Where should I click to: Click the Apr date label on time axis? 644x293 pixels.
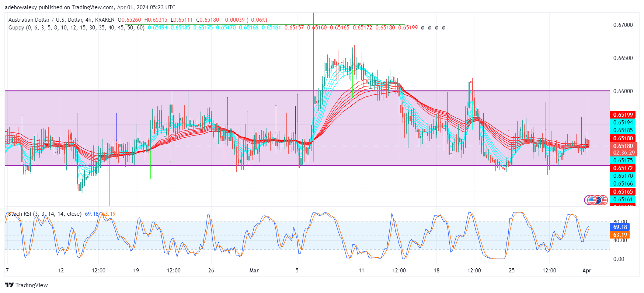pos(587,271)
